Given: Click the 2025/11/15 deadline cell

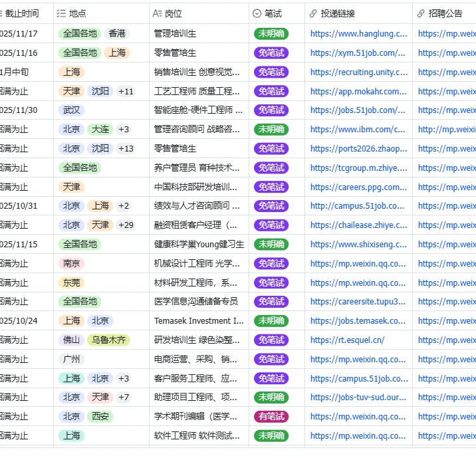Looking at the screenshot, I should click(26, 244).
